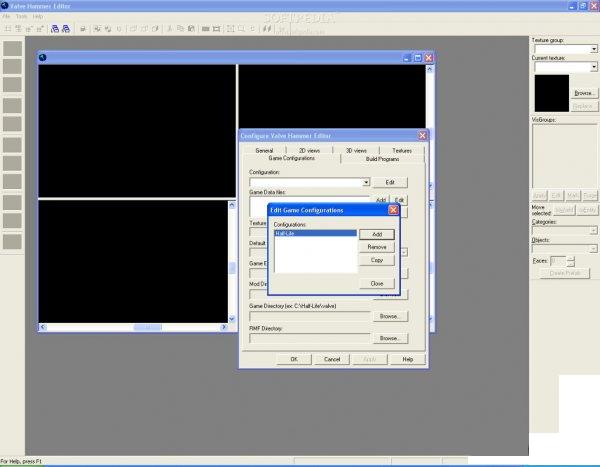
Task: Click the Hammer icon in map window title bar
Action: tap(42, 57)
